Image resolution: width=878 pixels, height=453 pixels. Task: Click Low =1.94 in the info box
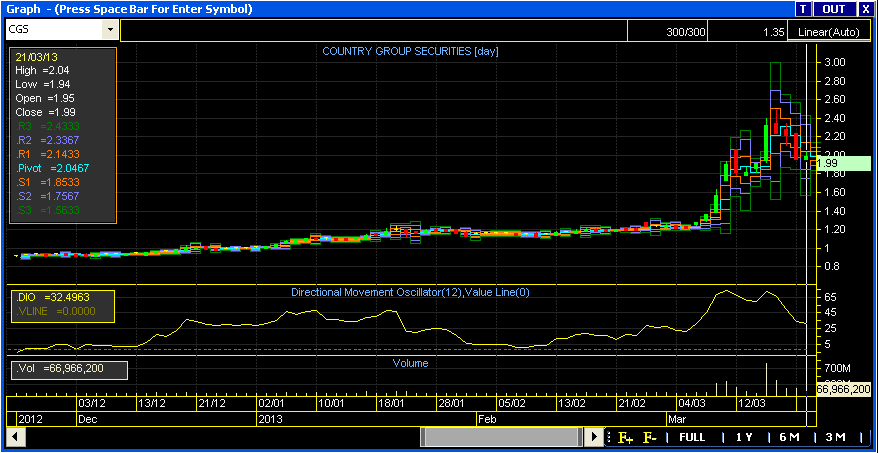coord(41,84)
